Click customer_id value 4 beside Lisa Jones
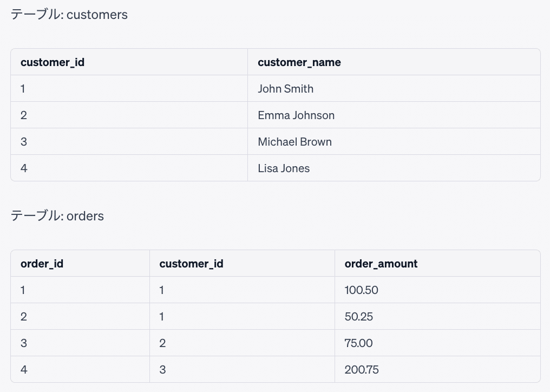Screen dimensions: 550x392 click(x=24, y=168)
